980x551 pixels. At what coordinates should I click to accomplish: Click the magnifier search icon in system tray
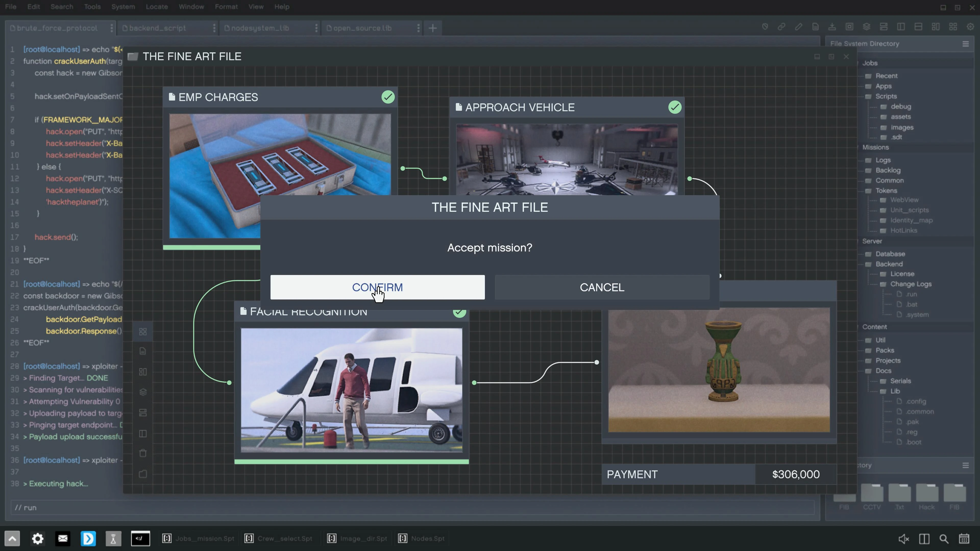click(944, 539)
